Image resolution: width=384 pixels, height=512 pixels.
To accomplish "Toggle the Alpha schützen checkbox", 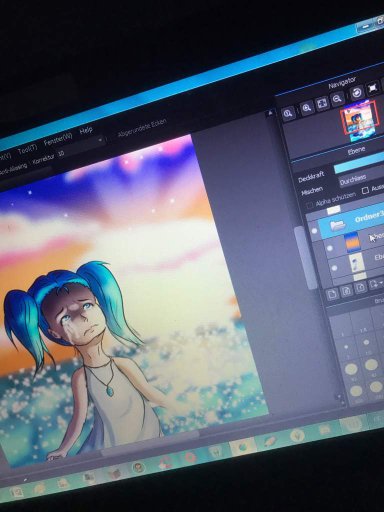I will (309, 205).
